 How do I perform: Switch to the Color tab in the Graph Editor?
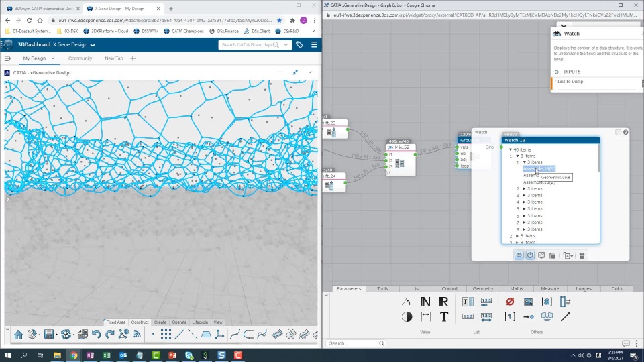[x=617, y=288]
